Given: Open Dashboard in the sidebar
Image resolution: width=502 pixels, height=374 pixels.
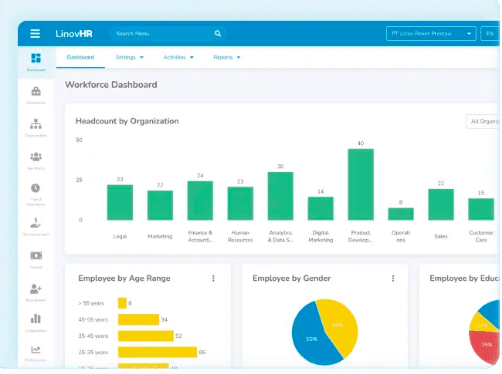Looking at the screenshot, I should coord(36,62).
